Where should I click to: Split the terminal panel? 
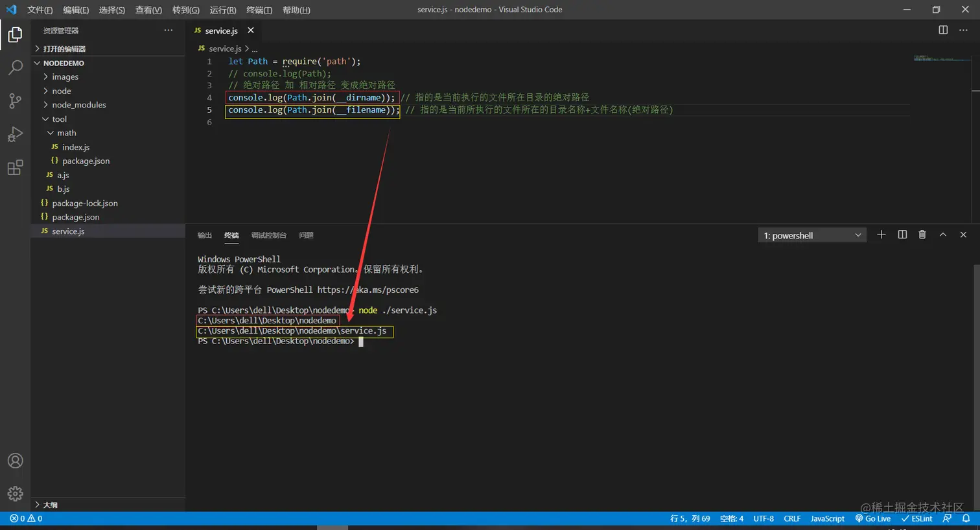902,235
